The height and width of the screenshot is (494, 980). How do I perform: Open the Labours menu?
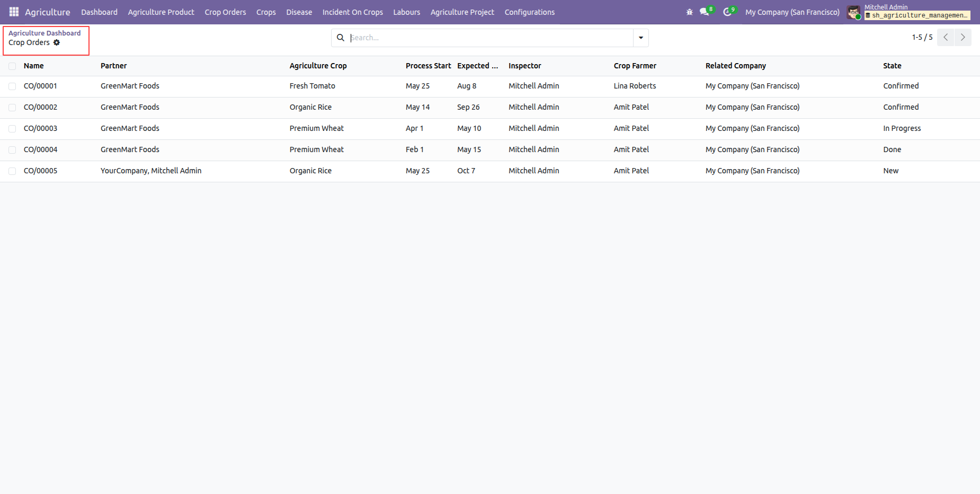pyautogui.click(x=407, y=12)
